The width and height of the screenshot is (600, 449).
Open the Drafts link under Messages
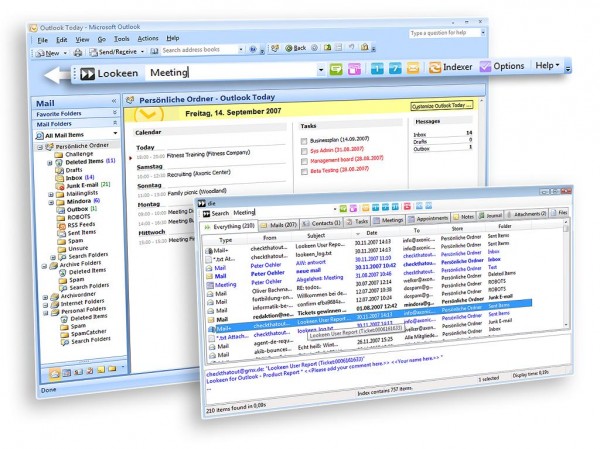coord(420,142)
